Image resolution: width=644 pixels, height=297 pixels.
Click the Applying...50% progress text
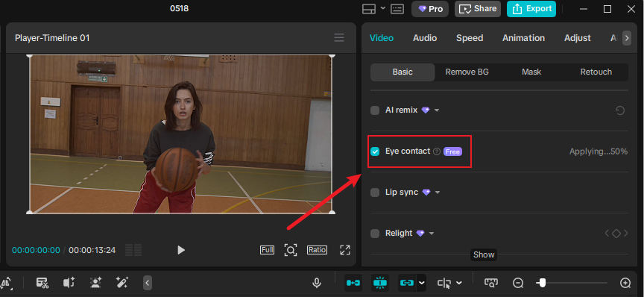(x=599, y=151)
